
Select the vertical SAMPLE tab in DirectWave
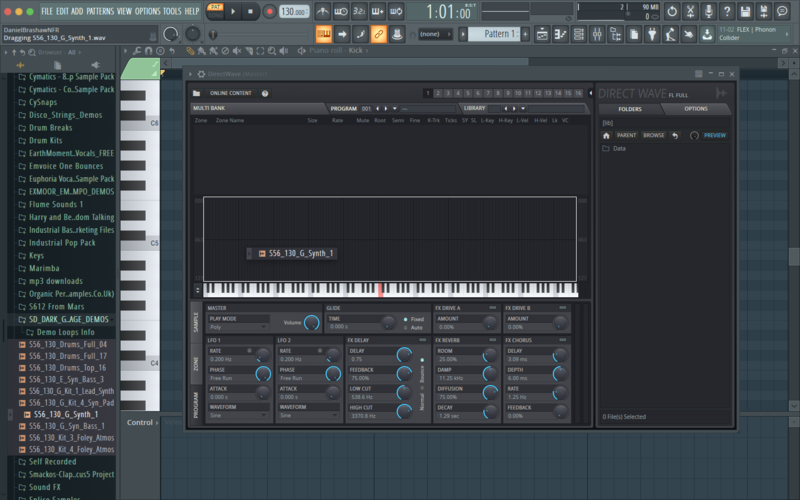point(196,321)
